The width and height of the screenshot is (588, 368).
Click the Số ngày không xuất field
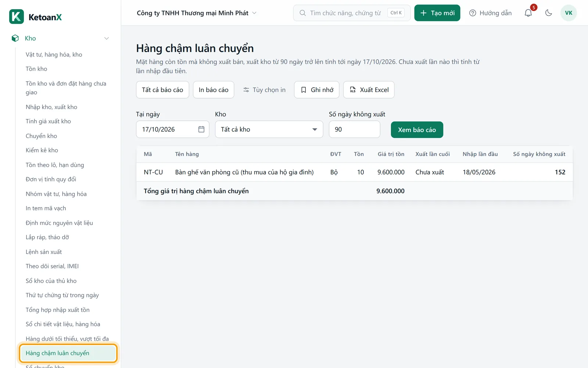(355, 129)
